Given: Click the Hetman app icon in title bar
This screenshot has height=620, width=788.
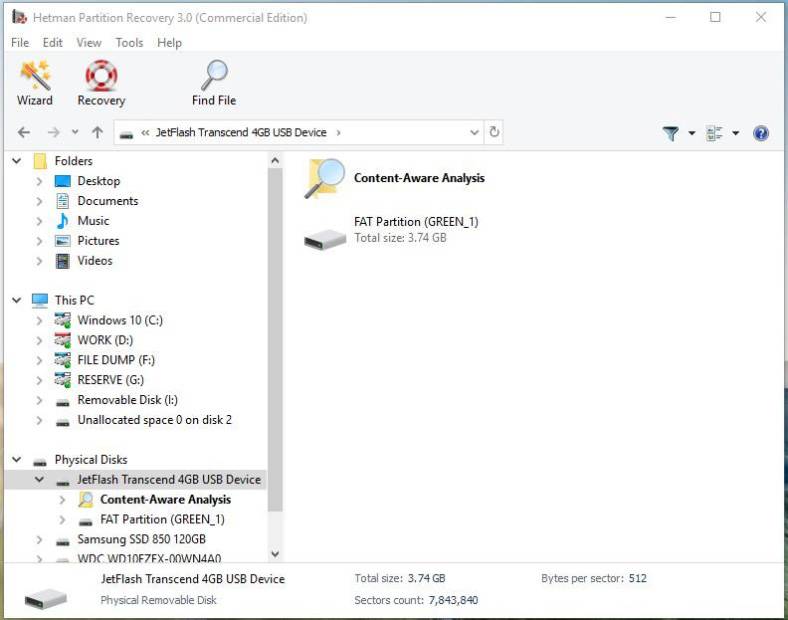Looking at the screenshot, I should tap(20, 18).
